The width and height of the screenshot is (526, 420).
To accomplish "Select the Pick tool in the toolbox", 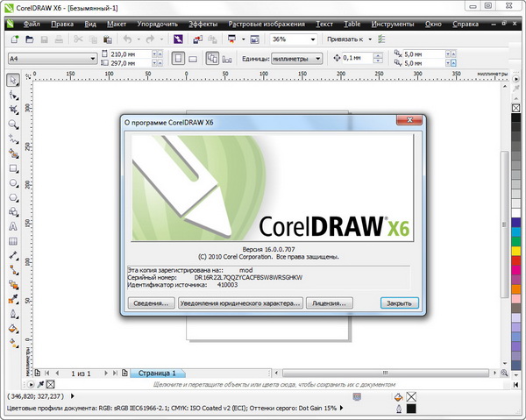I will [14, 81].
